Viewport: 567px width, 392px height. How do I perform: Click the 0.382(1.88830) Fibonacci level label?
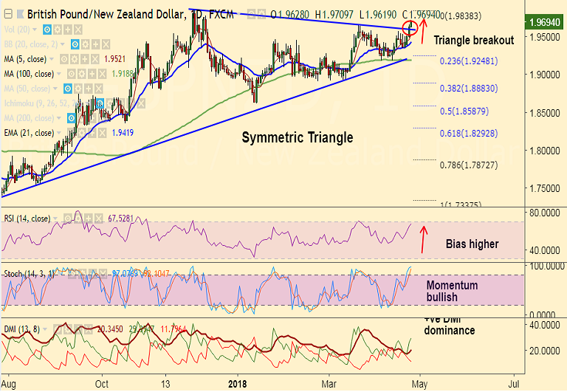coord(469,89)
